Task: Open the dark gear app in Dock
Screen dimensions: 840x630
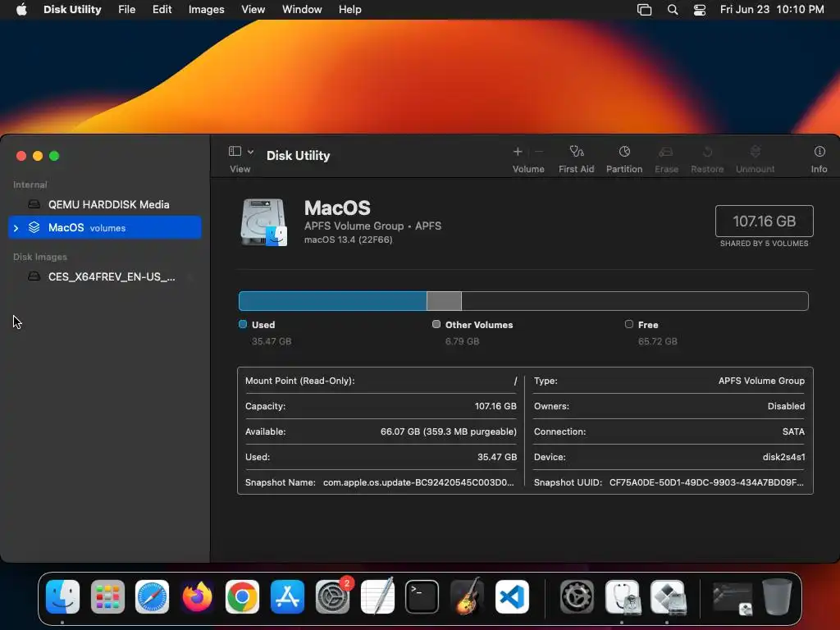Action: (x=577, y=597)
